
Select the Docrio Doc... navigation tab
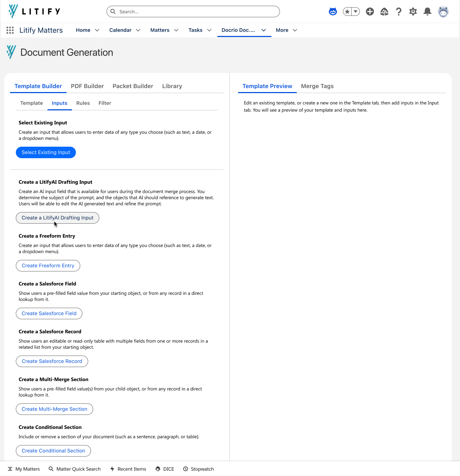(x=238, y=30)
